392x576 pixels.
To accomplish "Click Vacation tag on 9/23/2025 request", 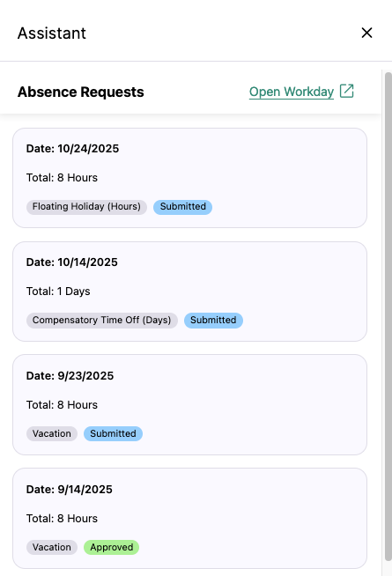I will 52,434.
